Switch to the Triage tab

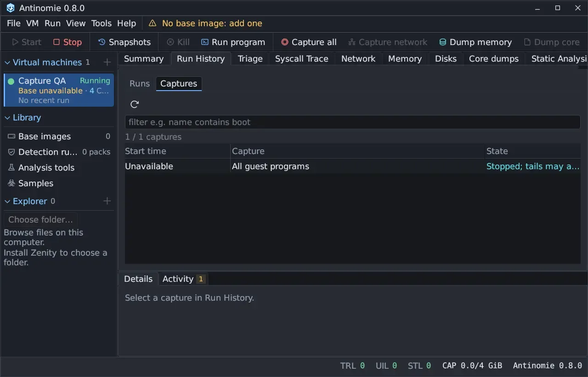point(250,59)
